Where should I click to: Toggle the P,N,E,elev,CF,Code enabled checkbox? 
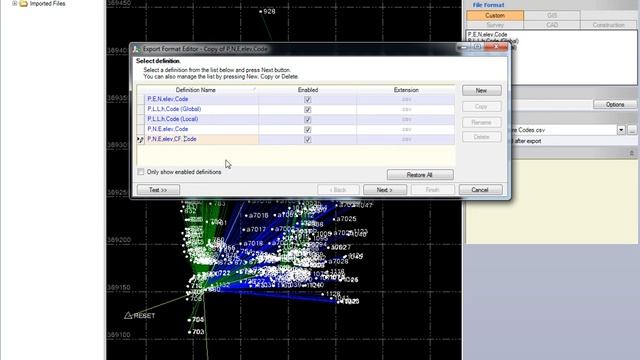(308, 140)
